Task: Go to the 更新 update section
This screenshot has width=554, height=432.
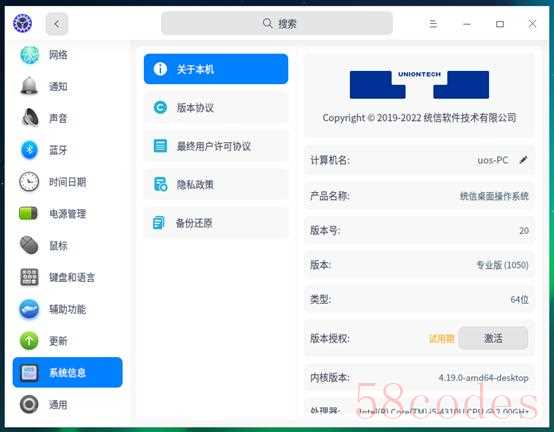Action: (x=67, y=341)
